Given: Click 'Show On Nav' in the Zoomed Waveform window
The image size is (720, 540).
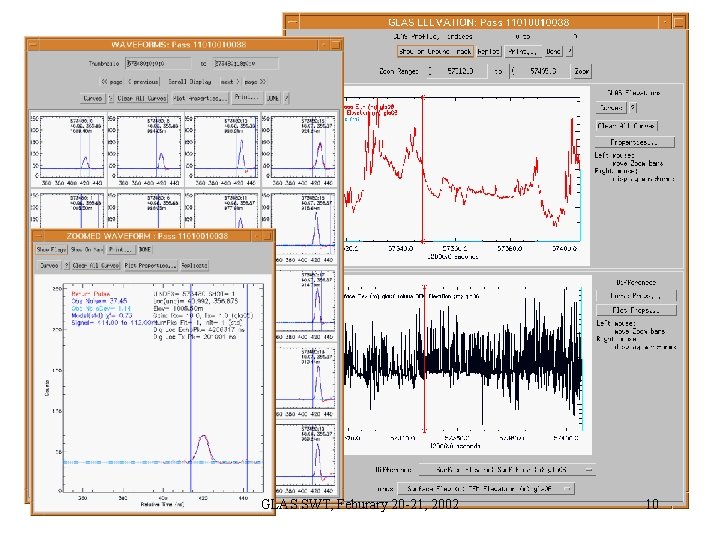Looking at the screenshot, I should (x=87, y=249).
